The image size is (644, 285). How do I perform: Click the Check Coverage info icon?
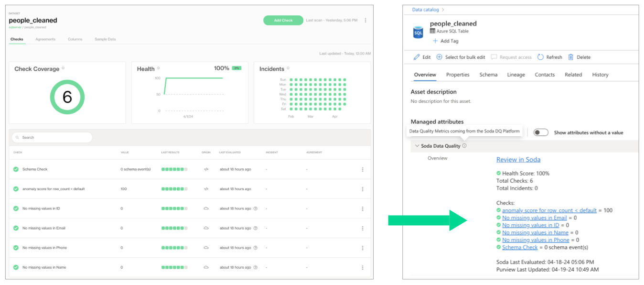(63, 68)
